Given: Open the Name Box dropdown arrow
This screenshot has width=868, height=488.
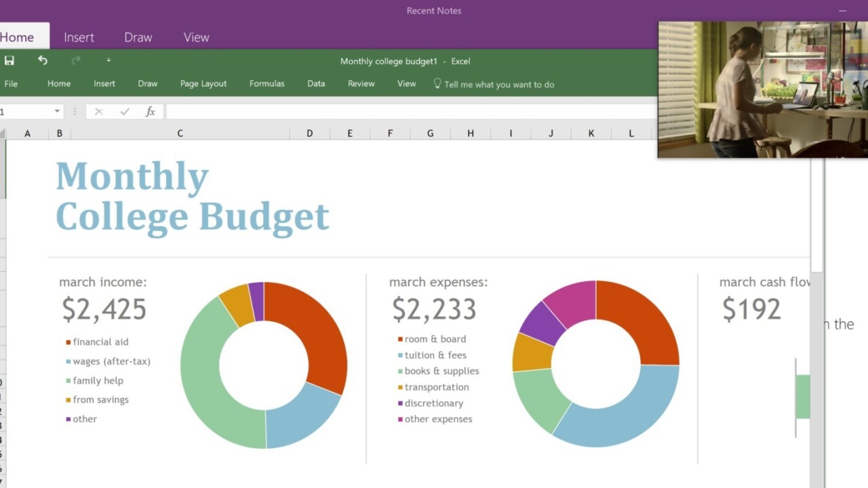Looking at the screenshot, I should coord(58,112).
